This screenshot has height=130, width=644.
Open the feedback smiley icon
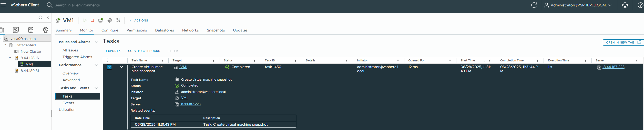625,5
